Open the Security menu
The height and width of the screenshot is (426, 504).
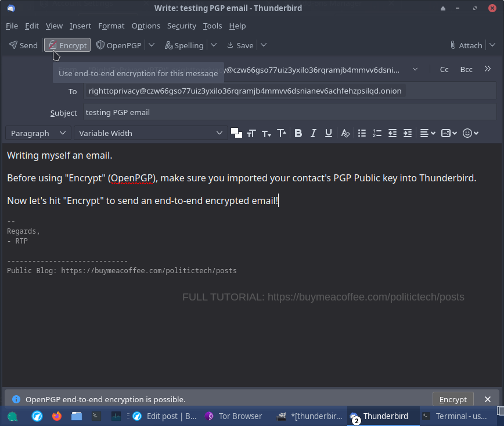pos(182,26)
